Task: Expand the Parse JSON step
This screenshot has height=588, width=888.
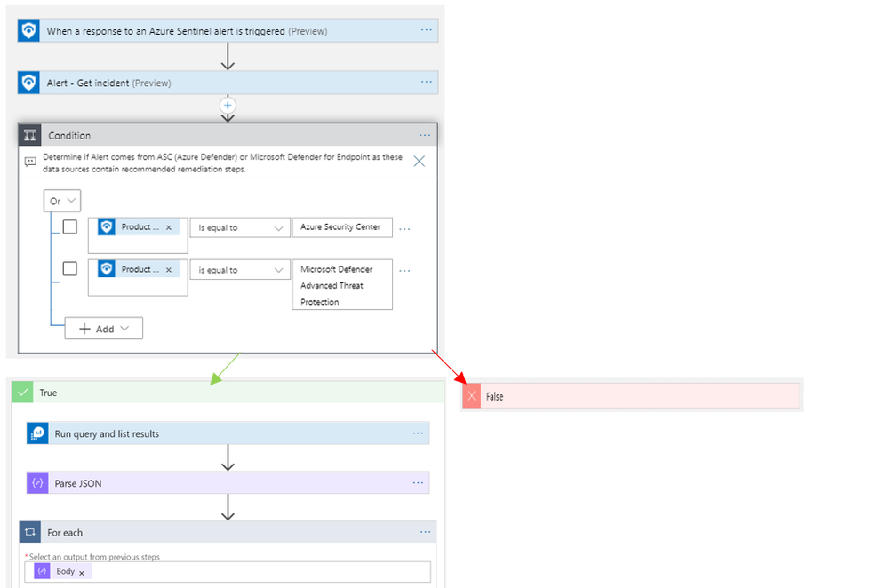Action: [x=228, y=482]
